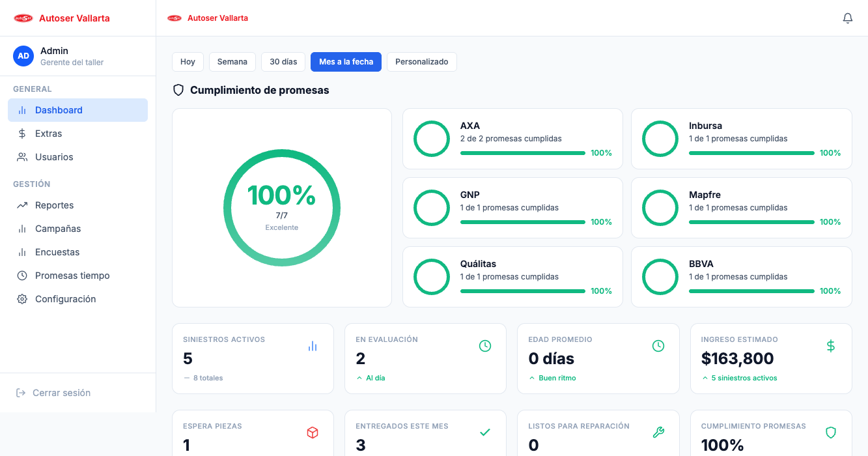Click the Reportes trending arrow icon

22,205
